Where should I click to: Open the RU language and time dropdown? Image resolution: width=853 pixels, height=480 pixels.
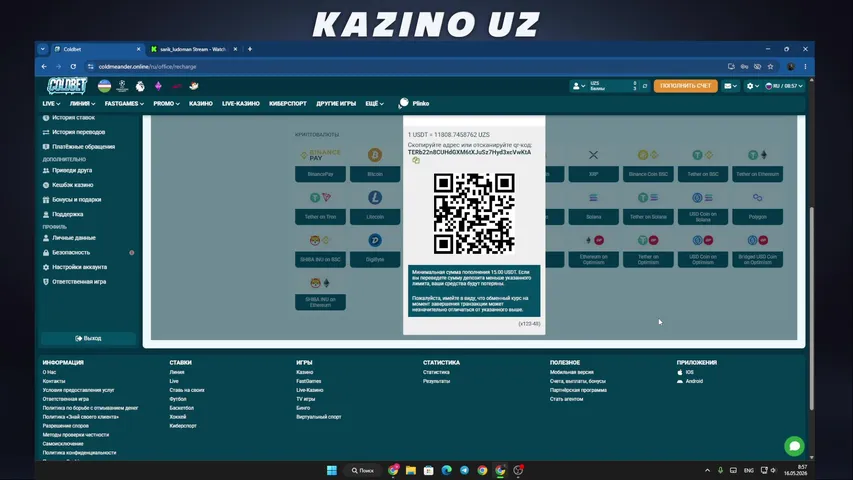(784, 86)
